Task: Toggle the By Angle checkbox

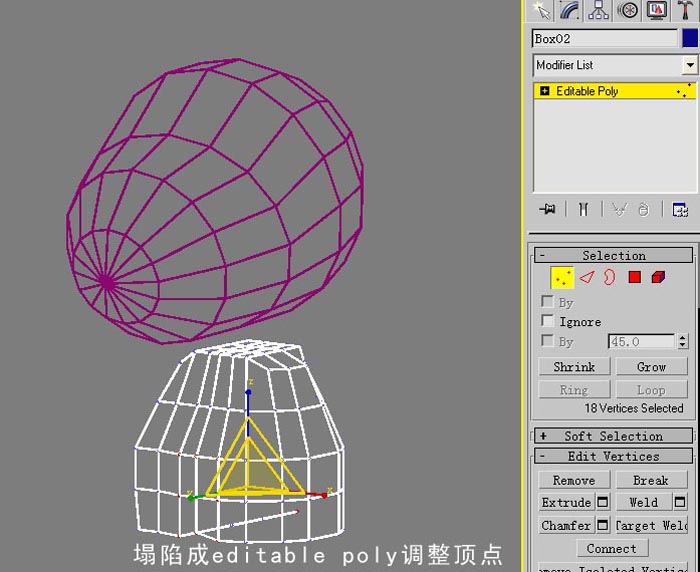Action: (x=547, y=340)
